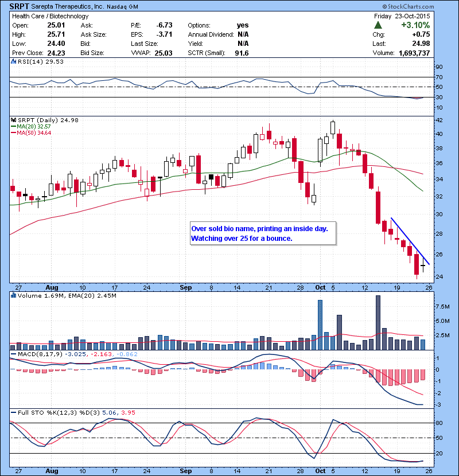Click the MACD value -3.025

click(75, 354)
